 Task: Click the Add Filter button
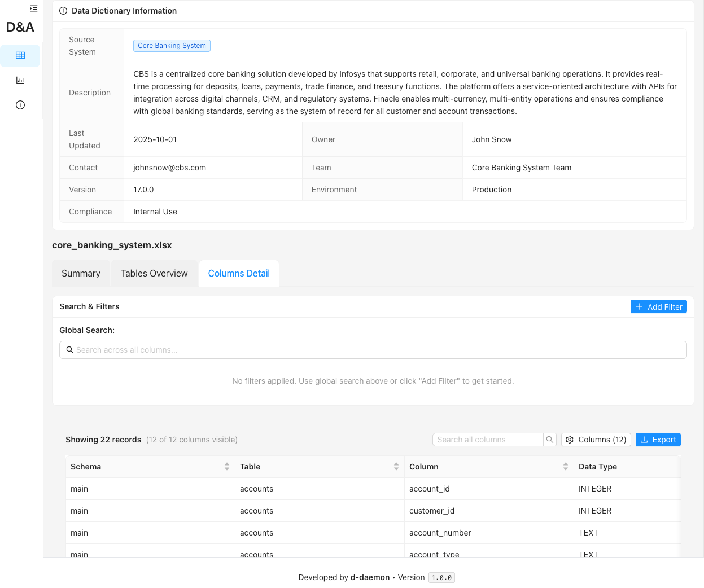pyautogui.click(x=658, y=306)
